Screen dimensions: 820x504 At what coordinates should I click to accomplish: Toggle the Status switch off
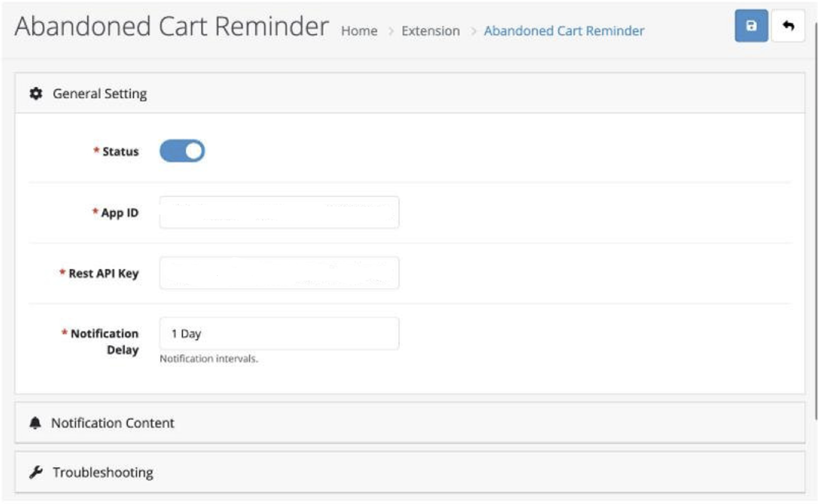tap(182, 151)
